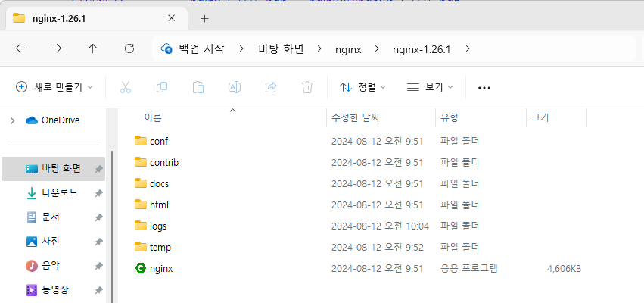Click nginx-1.26.1 breadcrumb segment
This screenshot has height=303, width=644.
(422, 50)
